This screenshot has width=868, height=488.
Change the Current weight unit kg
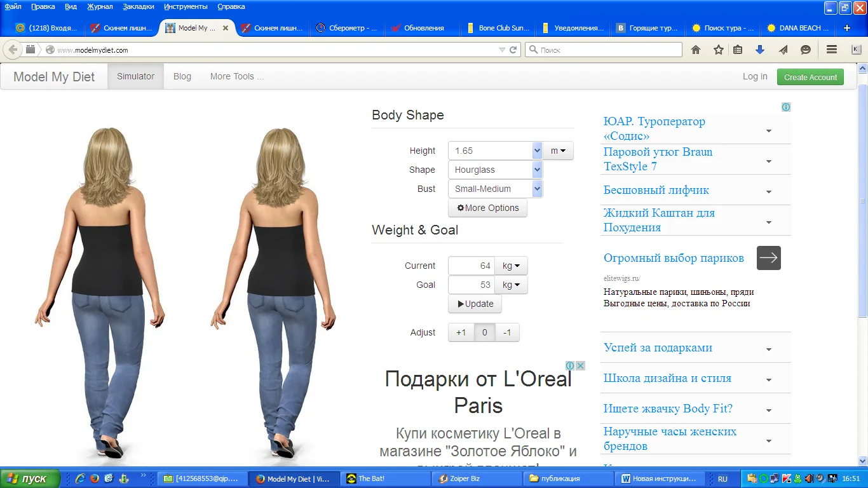[x=511, y=266]
